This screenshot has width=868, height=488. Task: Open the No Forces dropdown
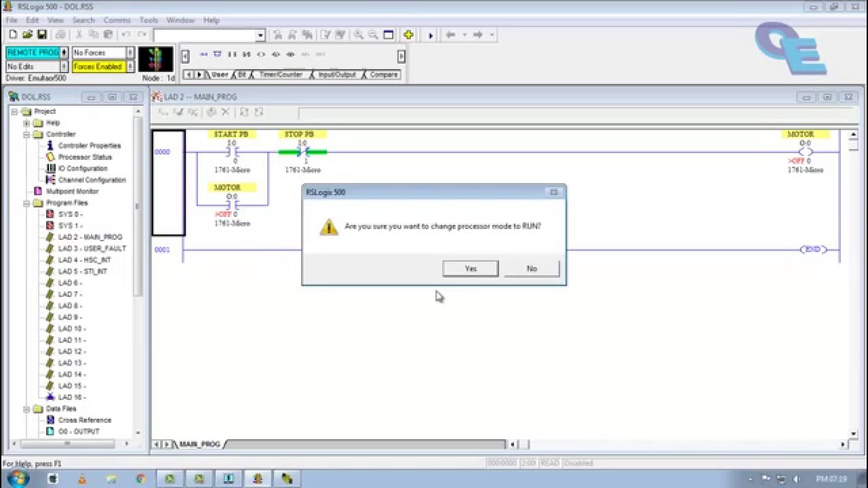coord(130,53)
